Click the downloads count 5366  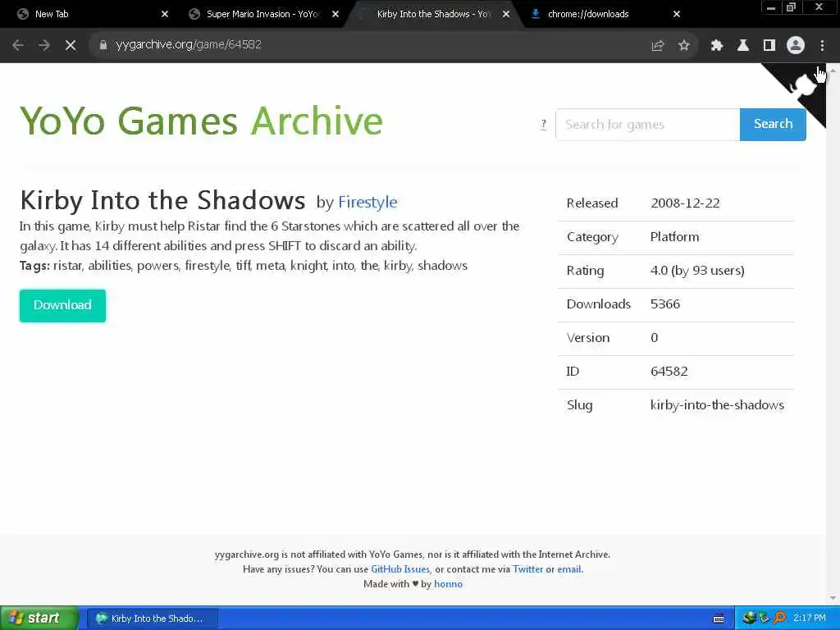pyautogui.click(x=664, y=304)
